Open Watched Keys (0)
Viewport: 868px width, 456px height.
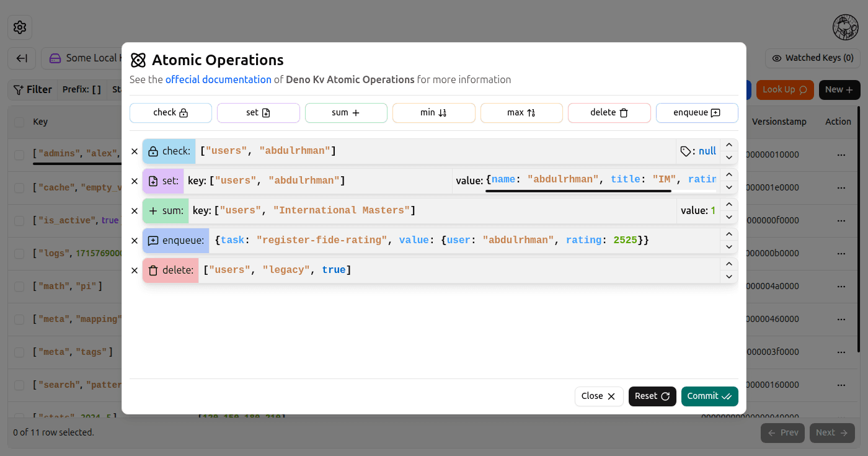[x=813, y=58]
